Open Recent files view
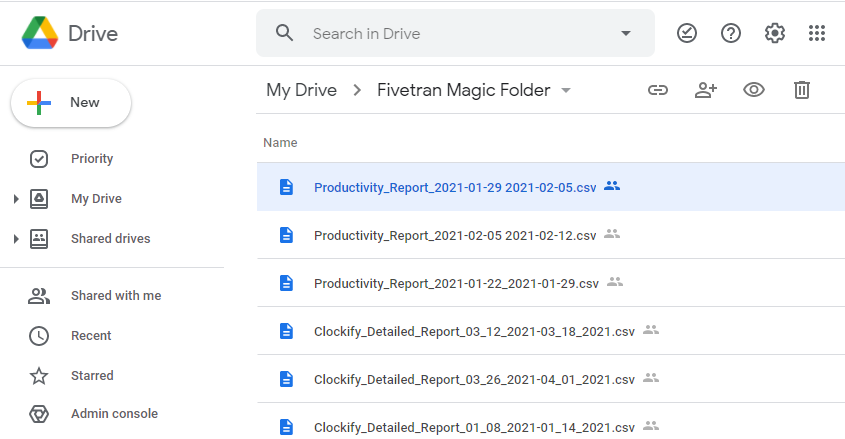 pyautogui.click(x=91, y=336)
